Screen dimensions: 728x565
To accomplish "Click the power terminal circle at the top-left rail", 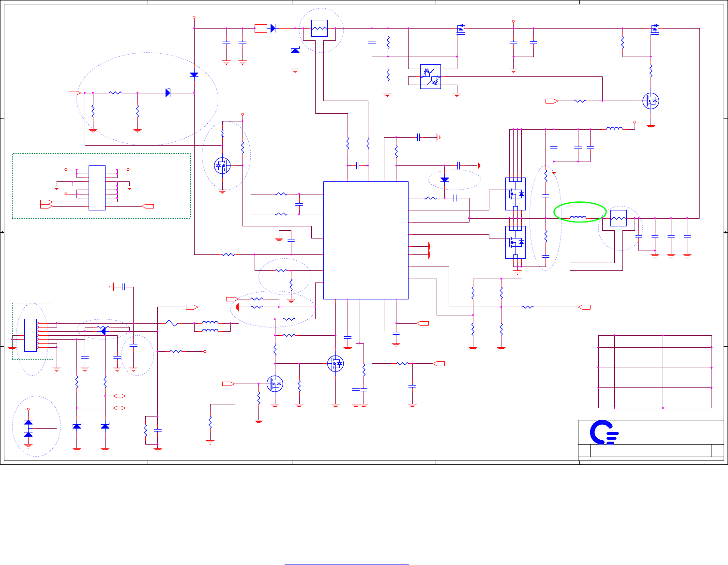I will click(194, 17).
